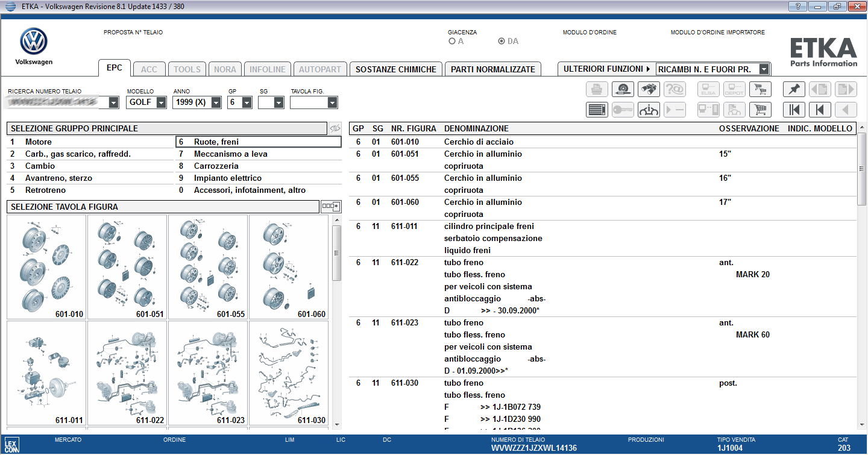The image size is (868, 455).
Task: Open the Ricerca numero telaio dropdown
Action: (x=113, y=103)
